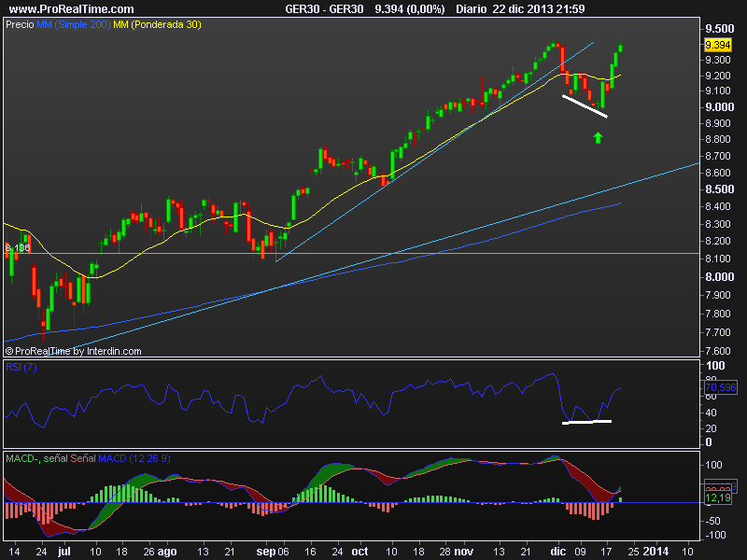Click the 8.300 price axis value
This screenshot has width=747, height=560.
click(718, 223)
